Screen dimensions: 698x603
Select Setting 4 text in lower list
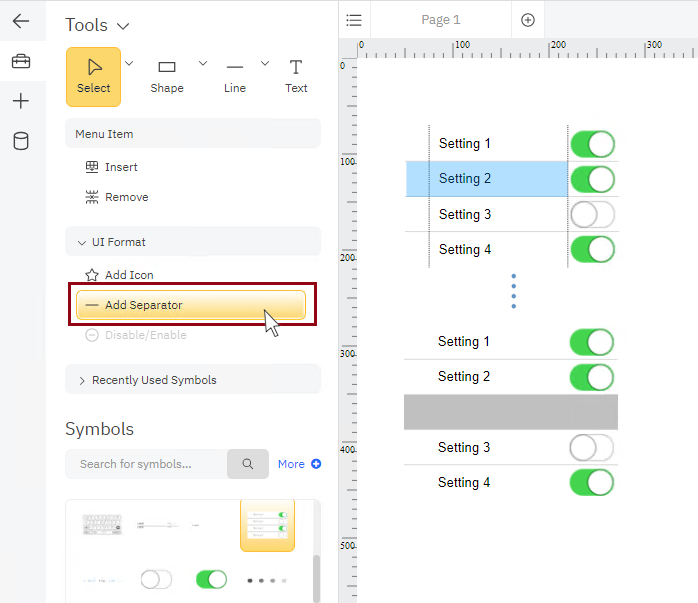point(464,482)
